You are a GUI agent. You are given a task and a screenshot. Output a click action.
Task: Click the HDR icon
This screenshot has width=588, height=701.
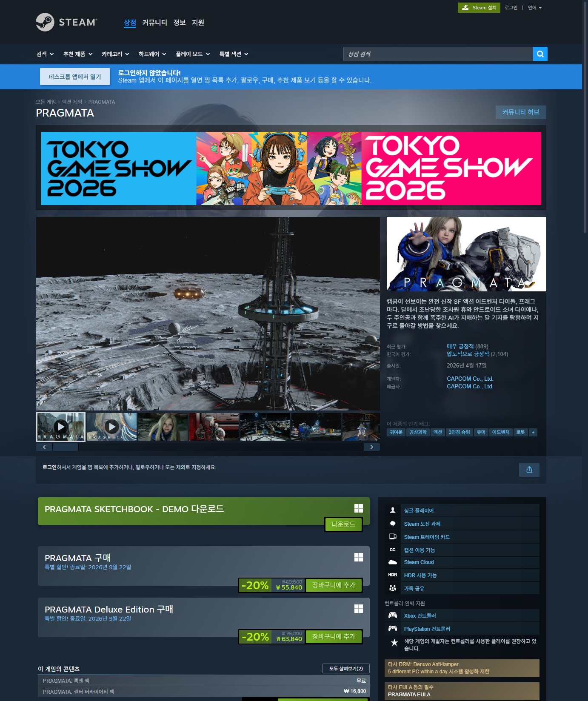[393, 575]
